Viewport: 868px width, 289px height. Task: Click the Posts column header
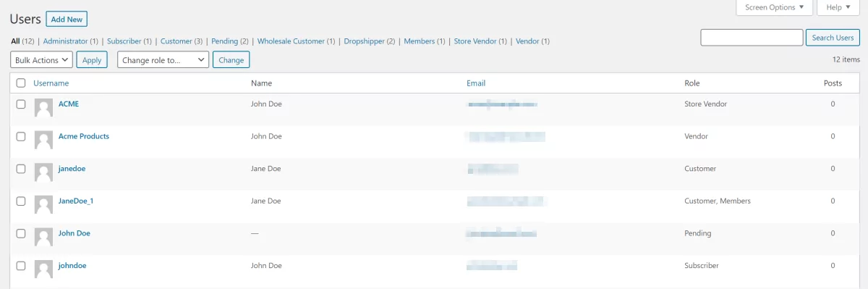click(x=833, y=83)
